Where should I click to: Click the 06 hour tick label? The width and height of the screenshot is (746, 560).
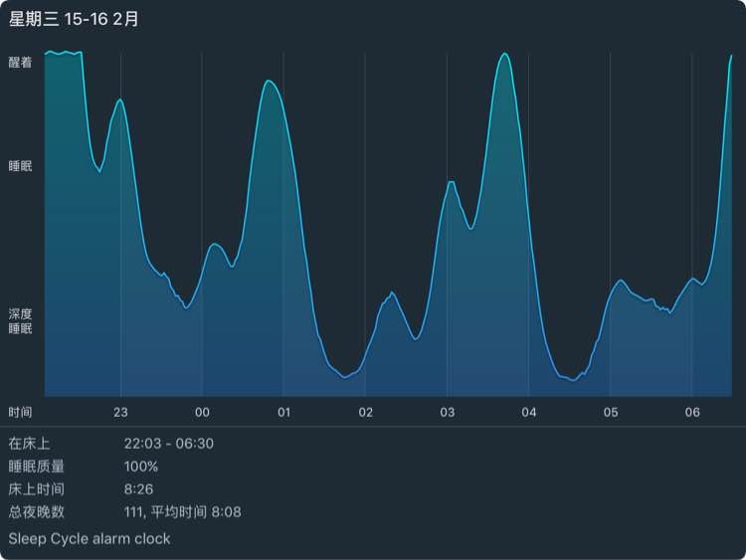pos(692,412)
